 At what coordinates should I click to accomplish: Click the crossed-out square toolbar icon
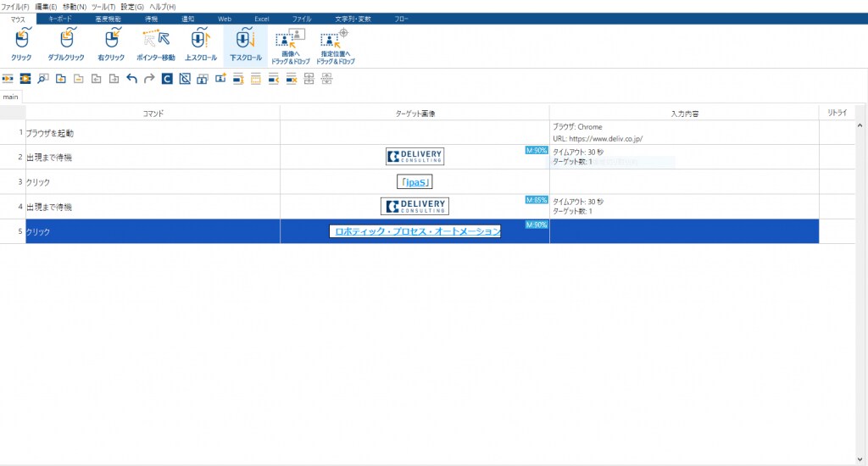[185, 79]
